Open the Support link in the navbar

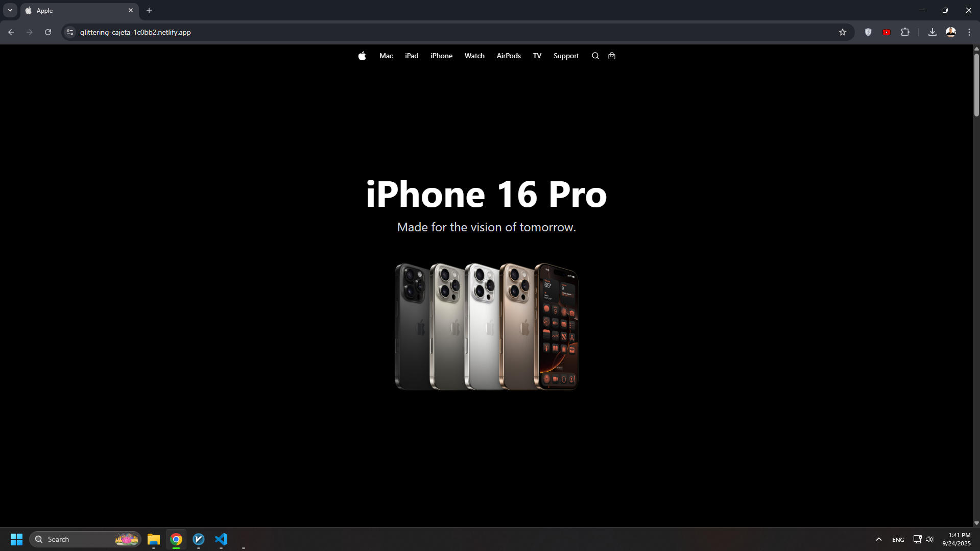pyautogui.click(x=566, y=56)
